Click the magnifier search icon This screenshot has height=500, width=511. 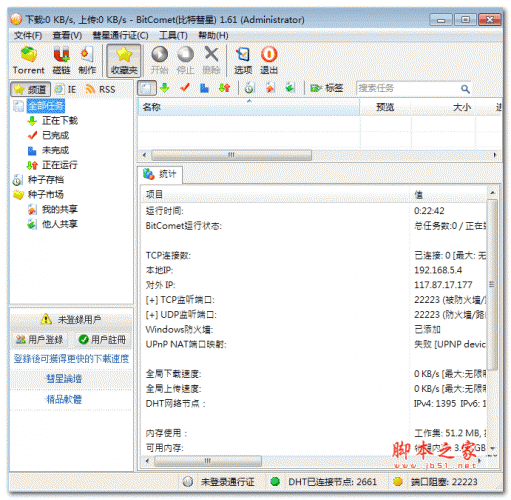tap(465, 89)
